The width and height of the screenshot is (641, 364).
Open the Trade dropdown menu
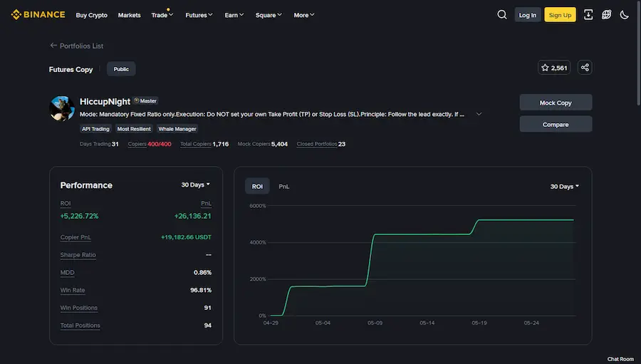162,15
